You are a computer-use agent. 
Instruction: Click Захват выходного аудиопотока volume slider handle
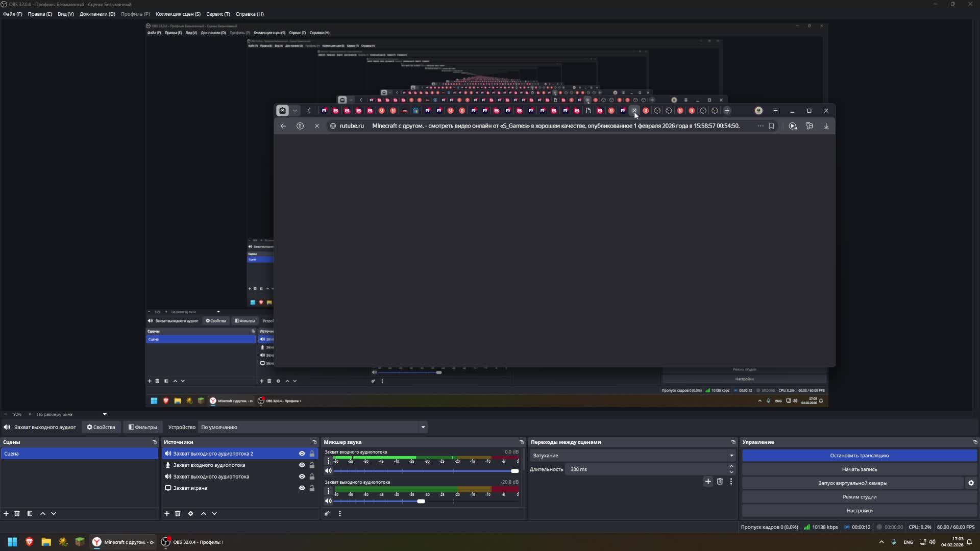(421, 502)
